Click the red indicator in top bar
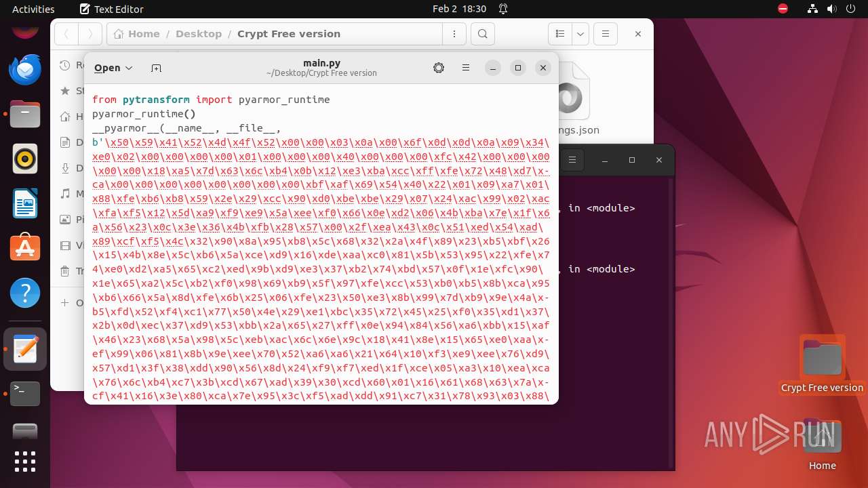Viewport: 868px width, 488px height. (x=783, y=9)
